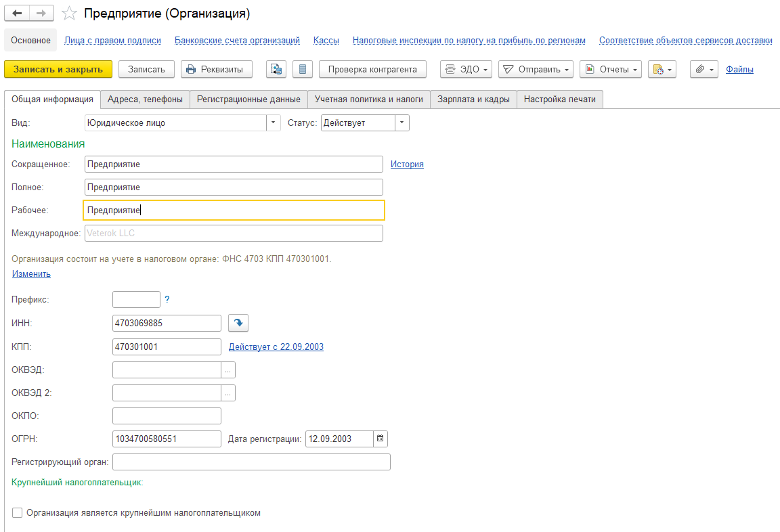Screen dimensions: 780x532
Task: Click into the ОКВЭД 2 field
Action: 167,393
